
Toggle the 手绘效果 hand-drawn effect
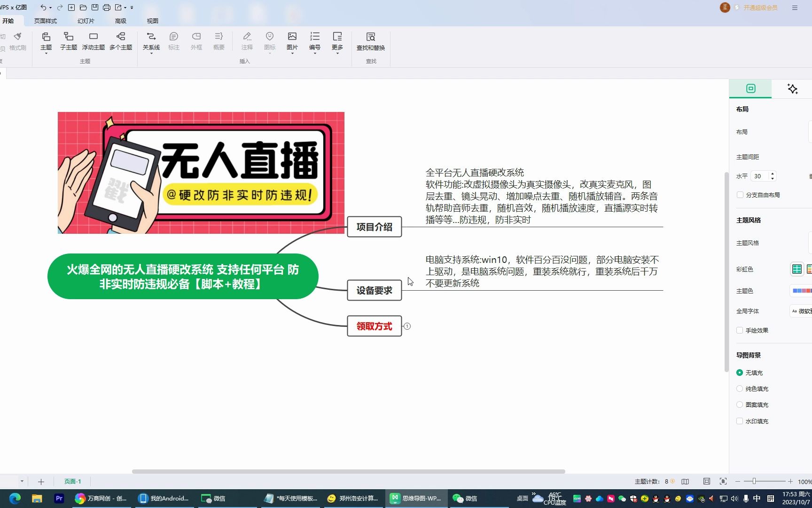coord(740,330)
